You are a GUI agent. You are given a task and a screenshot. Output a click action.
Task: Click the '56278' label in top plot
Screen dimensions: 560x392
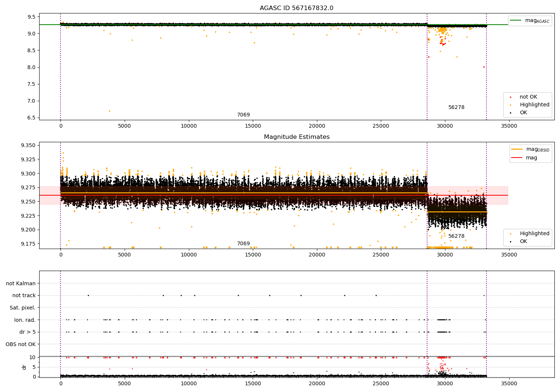456,108
